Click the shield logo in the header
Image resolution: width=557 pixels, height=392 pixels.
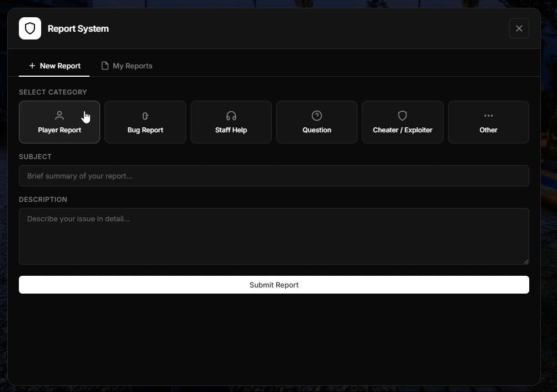(30, 28)
